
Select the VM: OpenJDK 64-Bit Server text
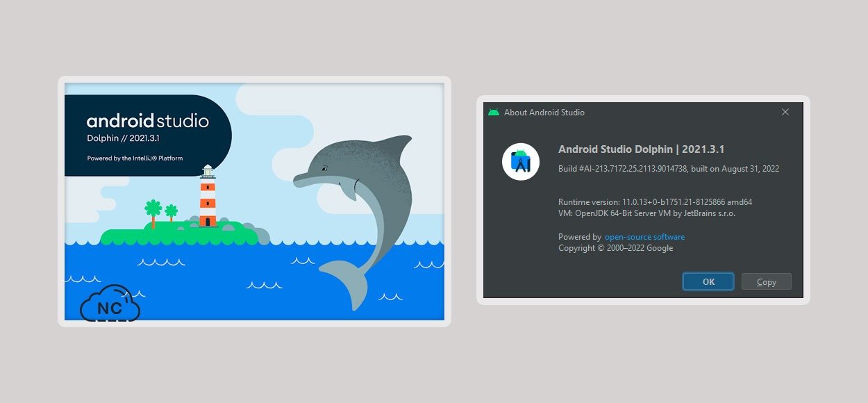pos(646,213)
